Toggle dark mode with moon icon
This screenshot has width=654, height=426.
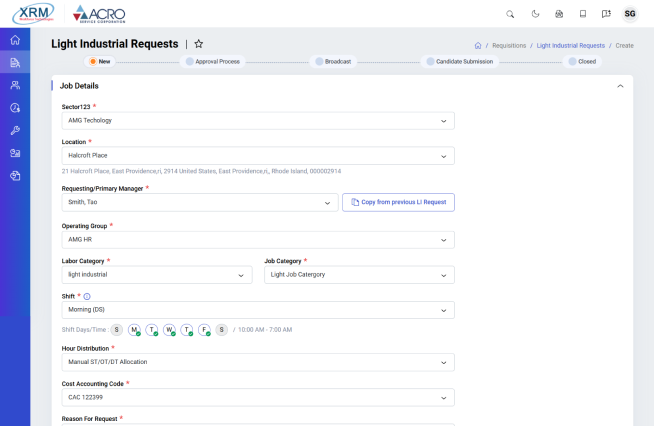coord(535,14)
